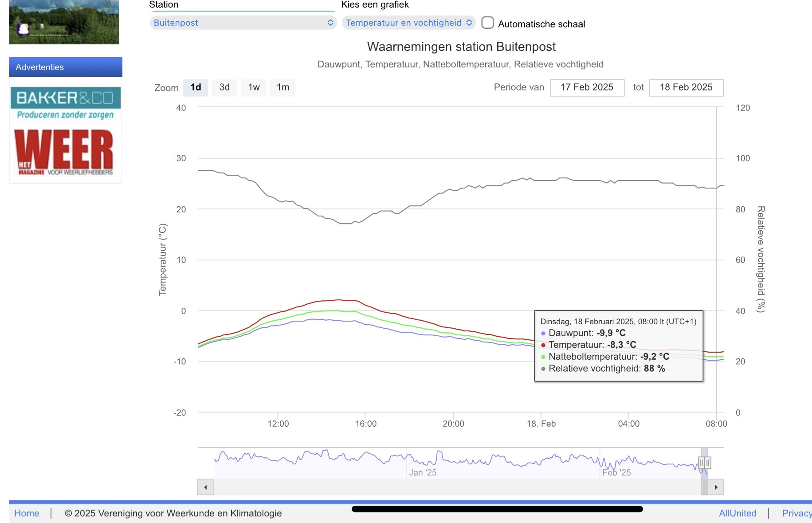Click the navigator right scroll arrow
Screen dimensions: 812x523
pos(716,487)
